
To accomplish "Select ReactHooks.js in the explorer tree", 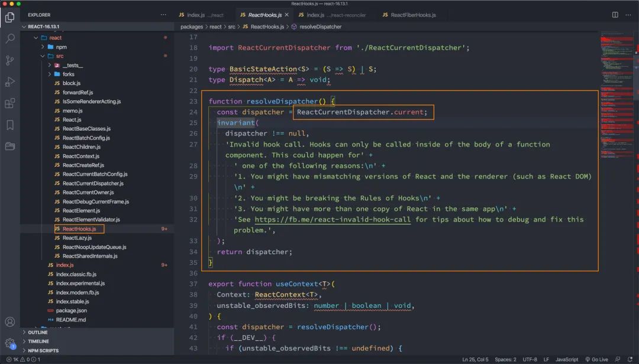I will click(x=79, y=229).
